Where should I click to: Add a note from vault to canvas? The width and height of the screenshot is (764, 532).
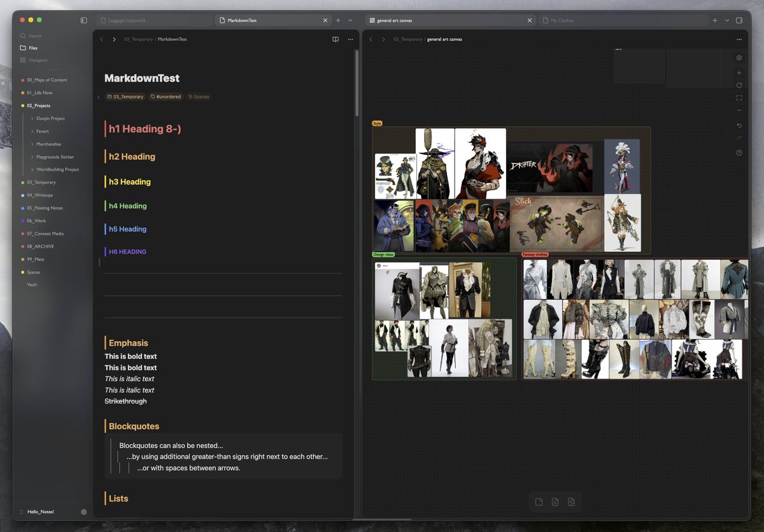pyautogui.click(x=555, y=502)
